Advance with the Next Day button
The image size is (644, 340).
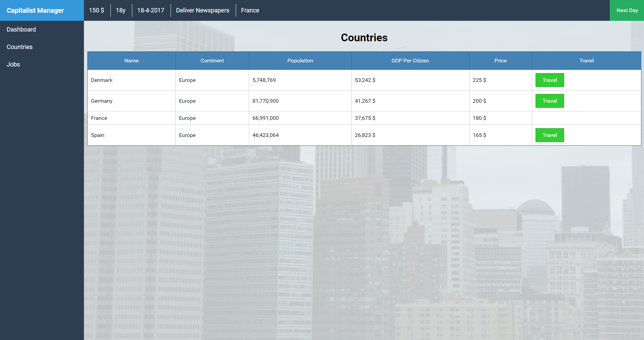coord(627,10)
